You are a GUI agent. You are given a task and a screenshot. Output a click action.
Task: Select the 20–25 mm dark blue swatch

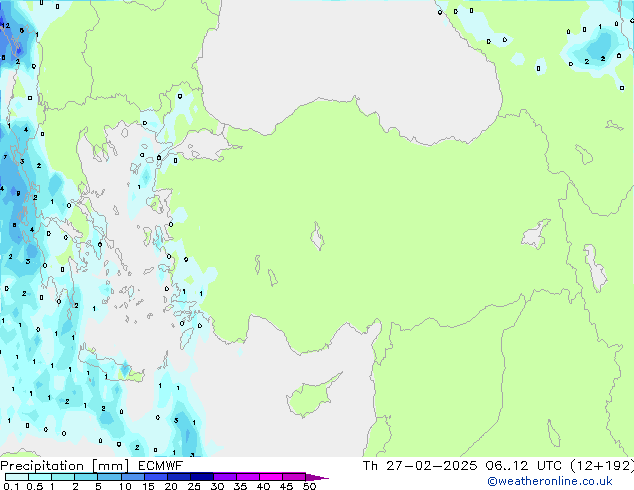click(178, 477)
